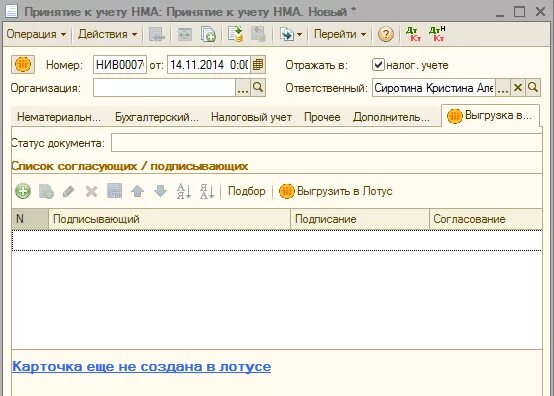Click the Номер input field
The width and height of the screenshot is (554, 396).
120,65
